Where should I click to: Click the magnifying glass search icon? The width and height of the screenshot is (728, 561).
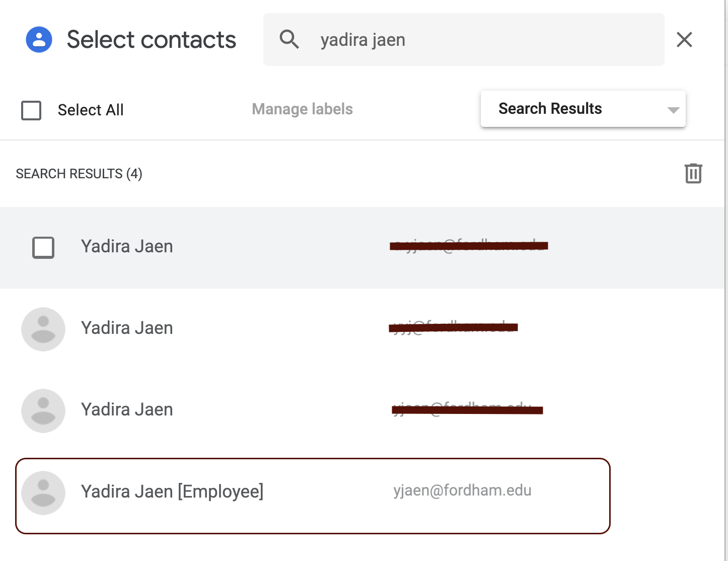[289, 39]
